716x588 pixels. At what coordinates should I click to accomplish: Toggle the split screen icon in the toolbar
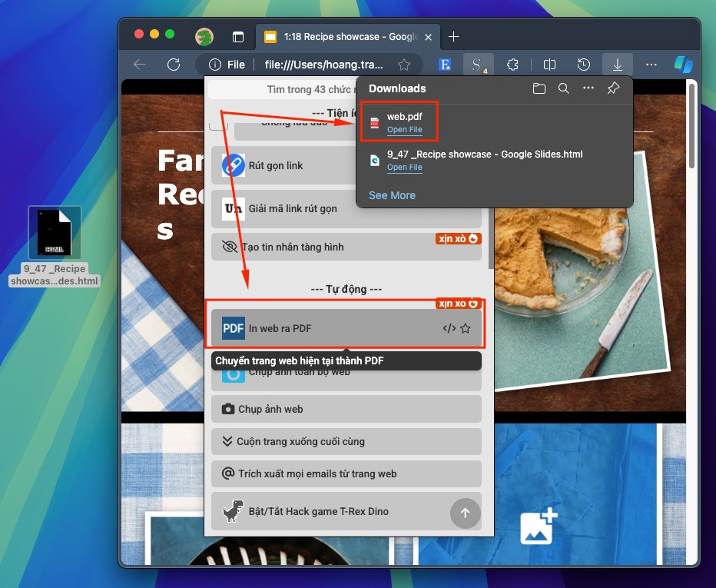click(549, 65)
